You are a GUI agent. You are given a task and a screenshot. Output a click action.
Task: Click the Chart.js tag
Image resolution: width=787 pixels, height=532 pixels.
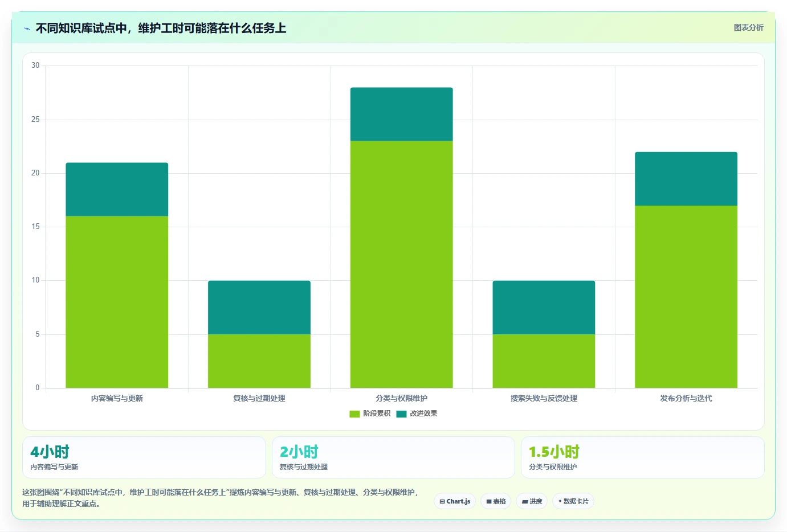tap(455, 501)
